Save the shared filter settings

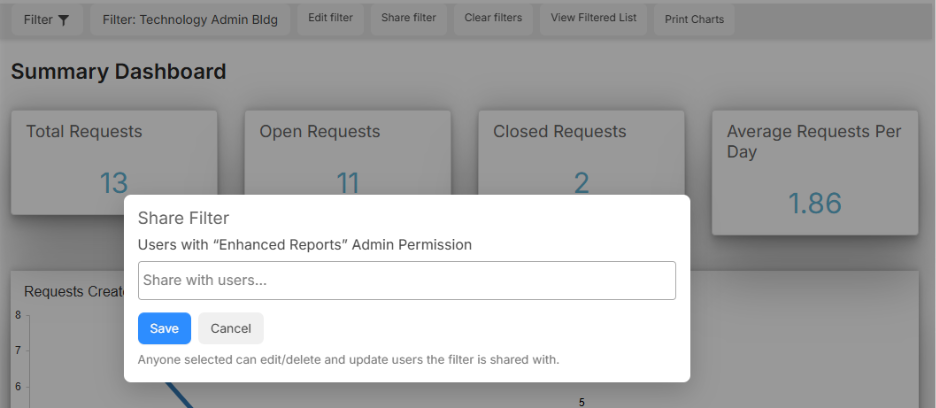(x=164, y=329)
